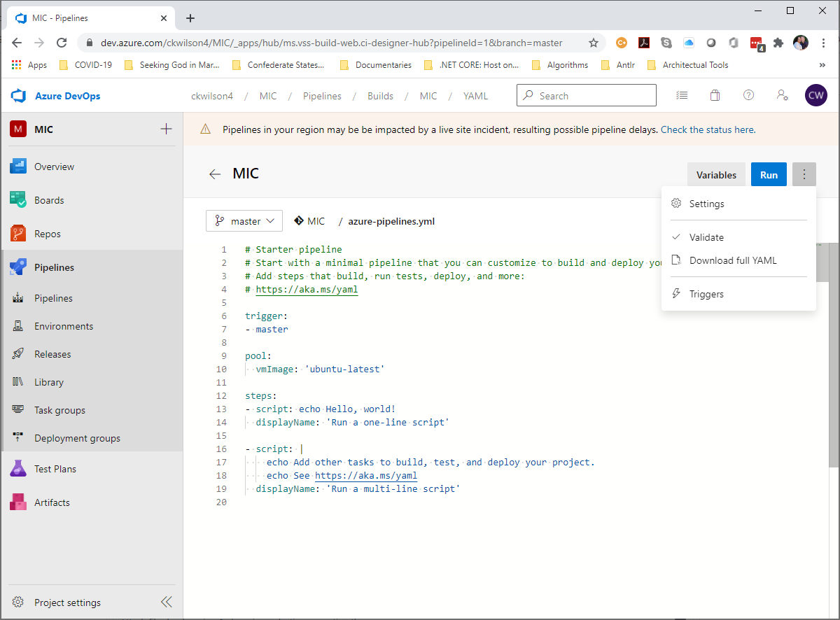
Task: Open the Marketplace shopping bag icon
Action: click(715, 94)
